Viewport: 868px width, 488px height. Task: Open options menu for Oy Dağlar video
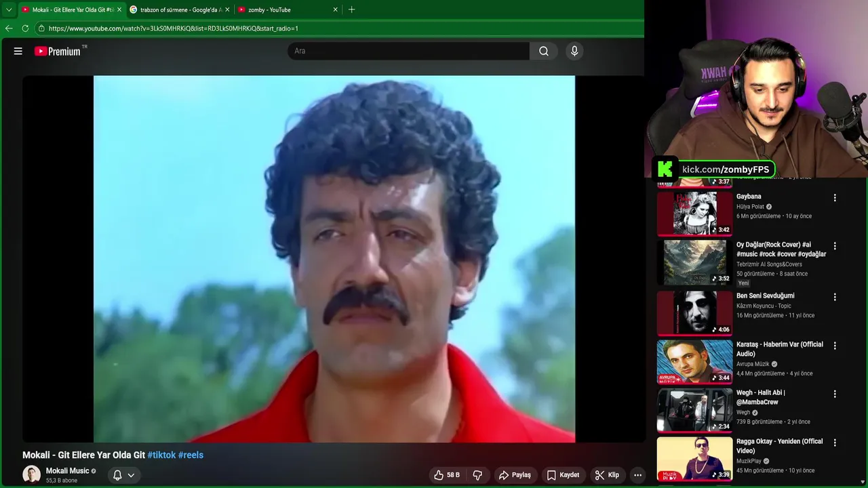click(x=835, y=246)
